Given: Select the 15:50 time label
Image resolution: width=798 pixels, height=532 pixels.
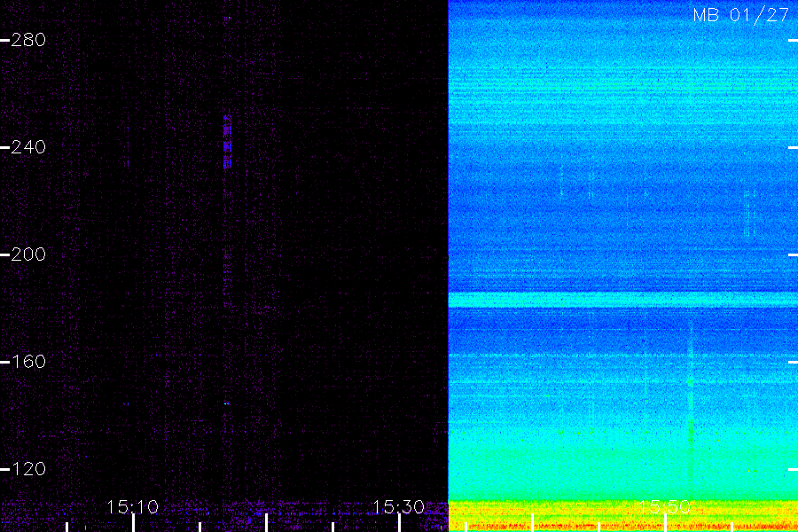Looking at the screenshot, I should 665,507.
